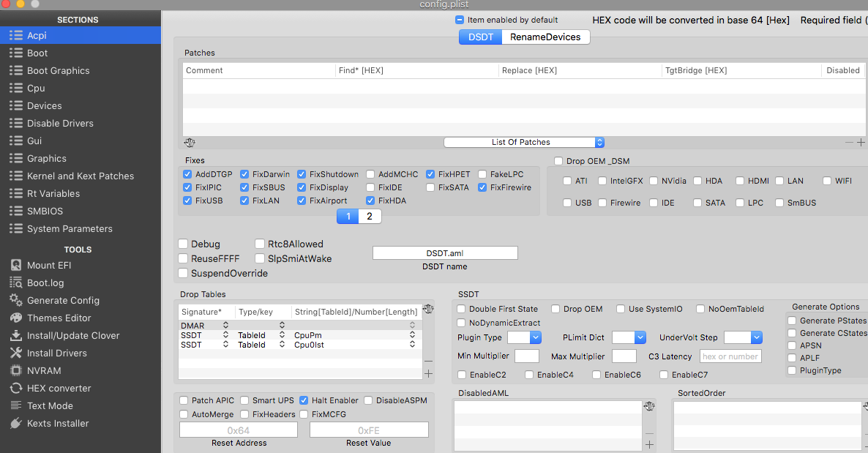
Task: Click list icon beside SMBIOS section
Action: [16, 211]
